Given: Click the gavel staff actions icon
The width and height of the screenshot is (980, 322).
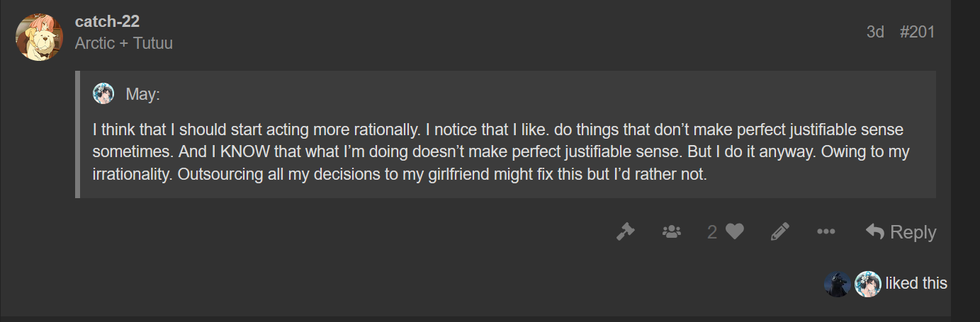Looking at the screenshot, I should point(625,231).
